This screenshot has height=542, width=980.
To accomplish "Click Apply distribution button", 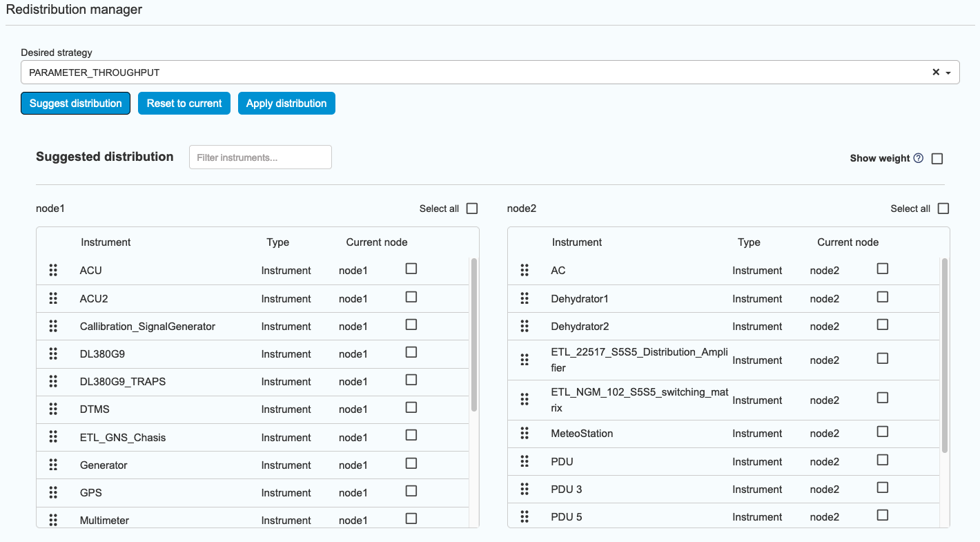I will click(x=286, y=104).
